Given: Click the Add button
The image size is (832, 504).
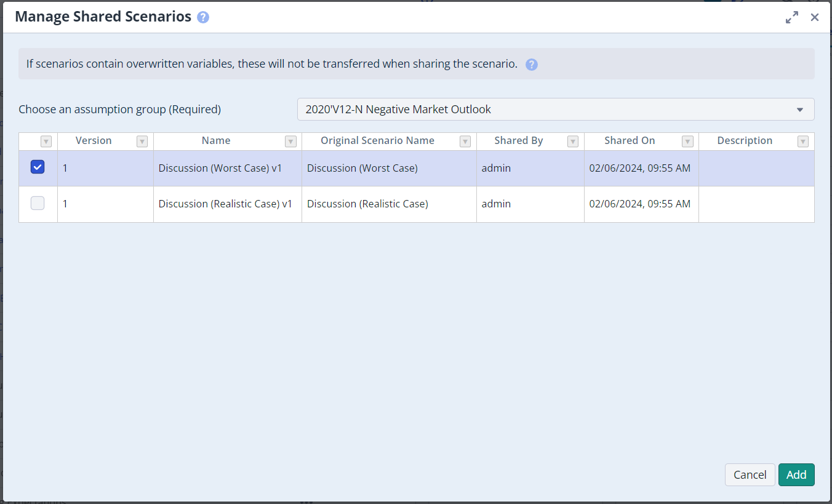Looking at the screenshot, I should point(796,474).
